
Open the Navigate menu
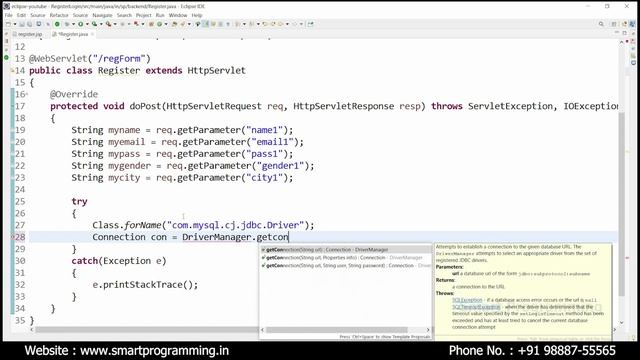[102, 15]
